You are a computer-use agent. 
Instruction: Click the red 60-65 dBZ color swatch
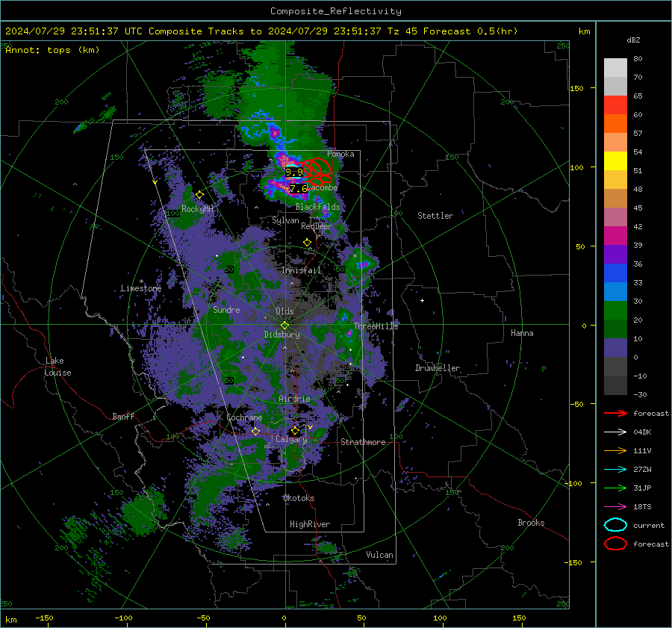coord(615,105)
